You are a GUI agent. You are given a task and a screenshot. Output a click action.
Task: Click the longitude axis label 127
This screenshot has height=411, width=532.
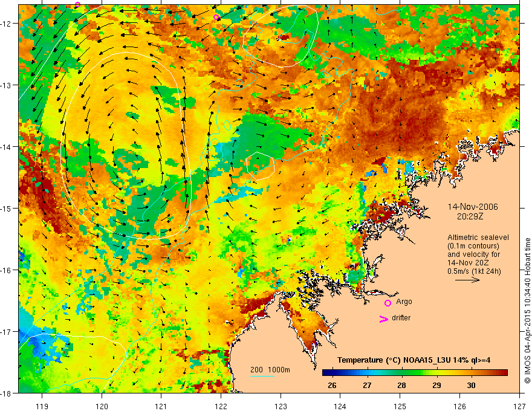pyautogui.click(x=519, y=406)
